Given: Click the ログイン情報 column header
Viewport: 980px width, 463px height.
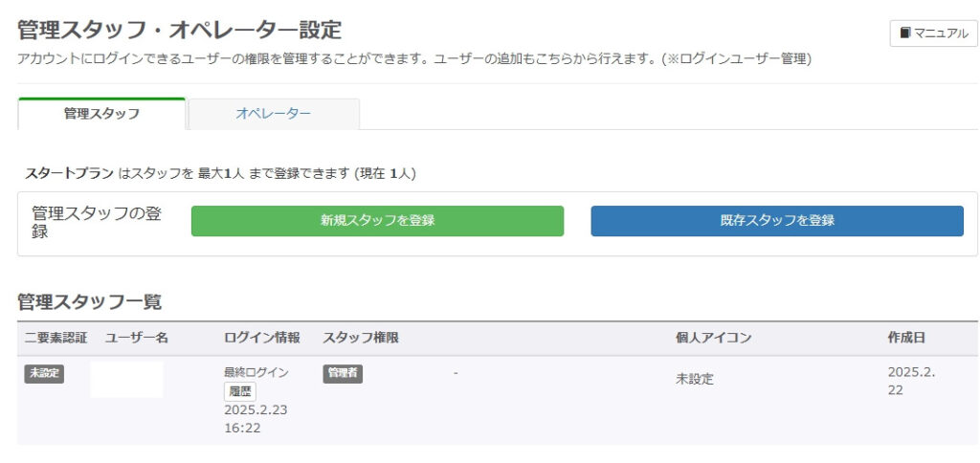Looking at the screenshot, I should click(261, 338).
